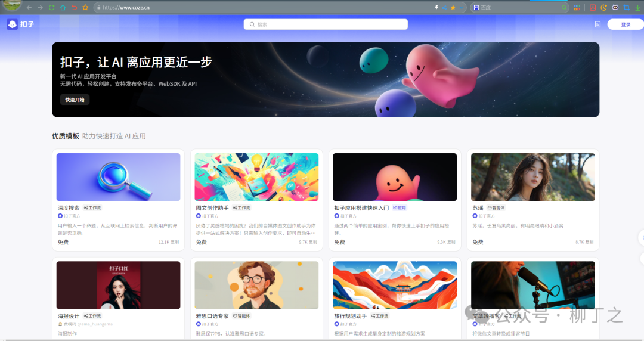Click 扣子官方 author under 深度搜索
644x341 pixels.
(x=72, y=216)
